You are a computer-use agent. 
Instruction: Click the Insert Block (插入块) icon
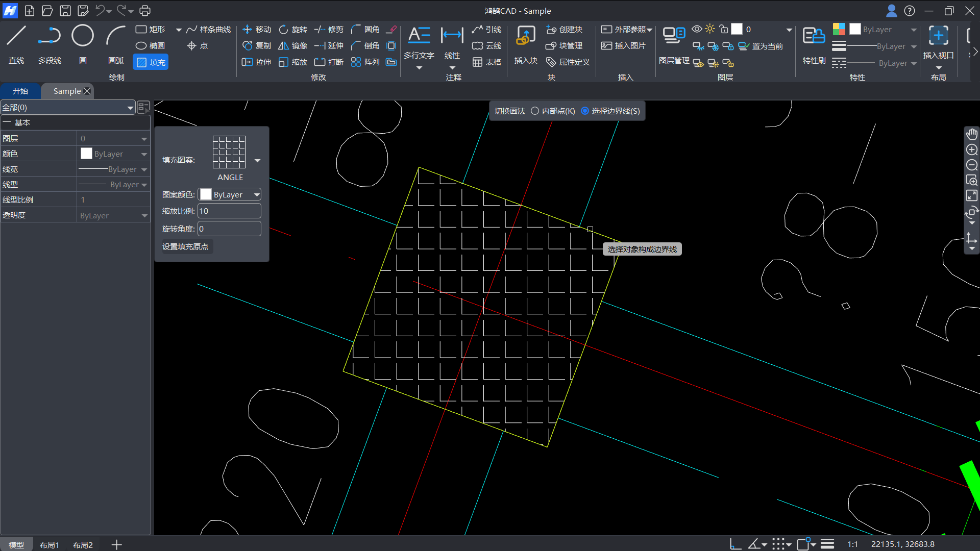point(525,37)
